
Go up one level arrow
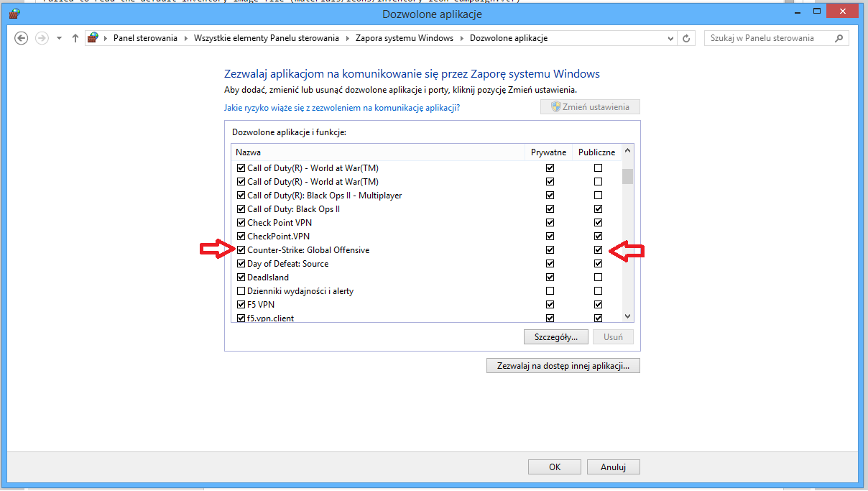coord(75,38)
